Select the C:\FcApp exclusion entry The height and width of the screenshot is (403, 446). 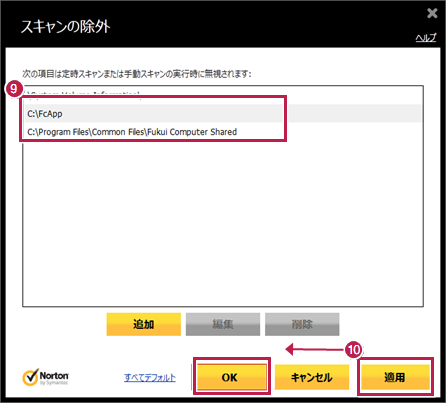[x=223, y=114]
